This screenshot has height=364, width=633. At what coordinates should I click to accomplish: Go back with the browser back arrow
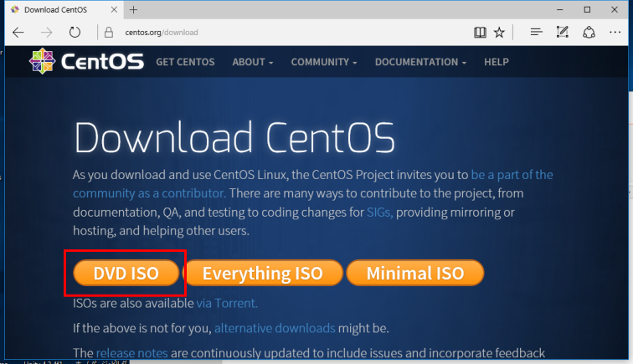pos(18,33)
